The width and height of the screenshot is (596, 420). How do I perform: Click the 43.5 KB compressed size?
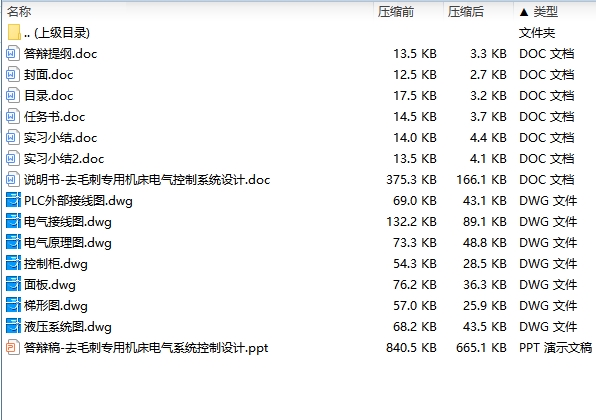[x=485, y=326]
